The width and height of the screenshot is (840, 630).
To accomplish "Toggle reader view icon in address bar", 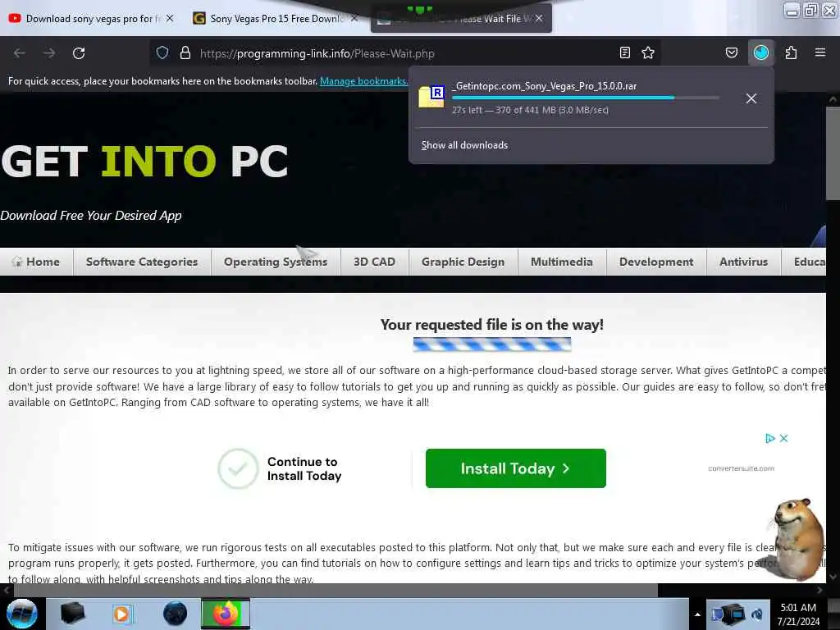I will (x=624, y=52).
